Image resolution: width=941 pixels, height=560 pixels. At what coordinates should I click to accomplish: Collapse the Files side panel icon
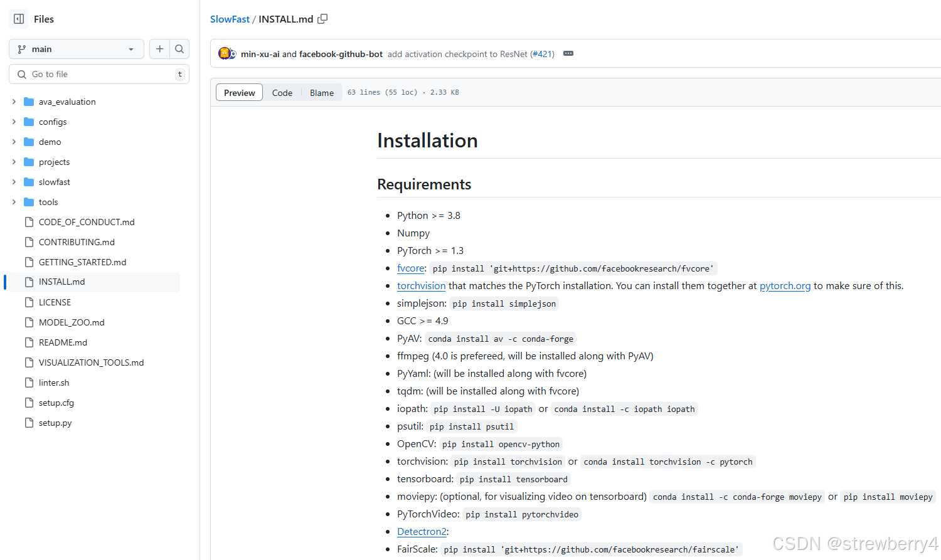pos(19,19)
